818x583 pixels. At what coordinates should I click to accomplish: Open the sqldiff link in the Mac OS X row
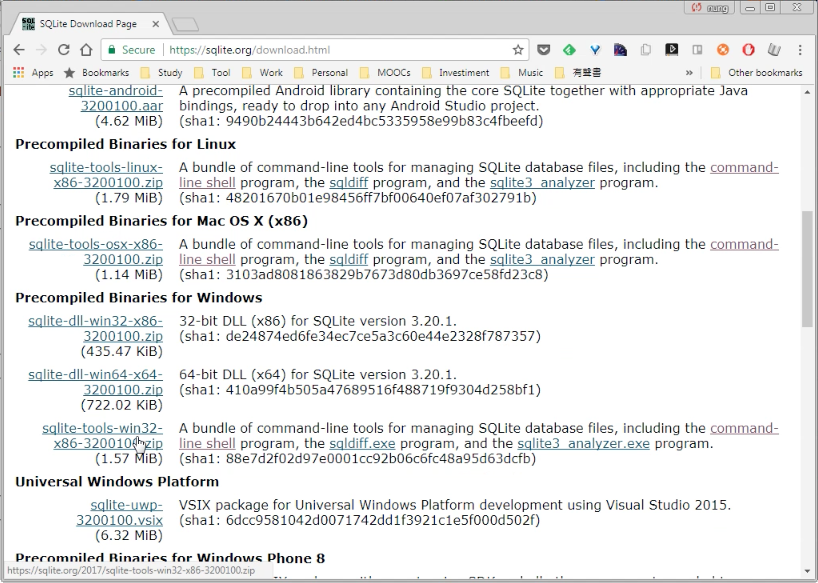pyautogui.click(x=348, y=259)
